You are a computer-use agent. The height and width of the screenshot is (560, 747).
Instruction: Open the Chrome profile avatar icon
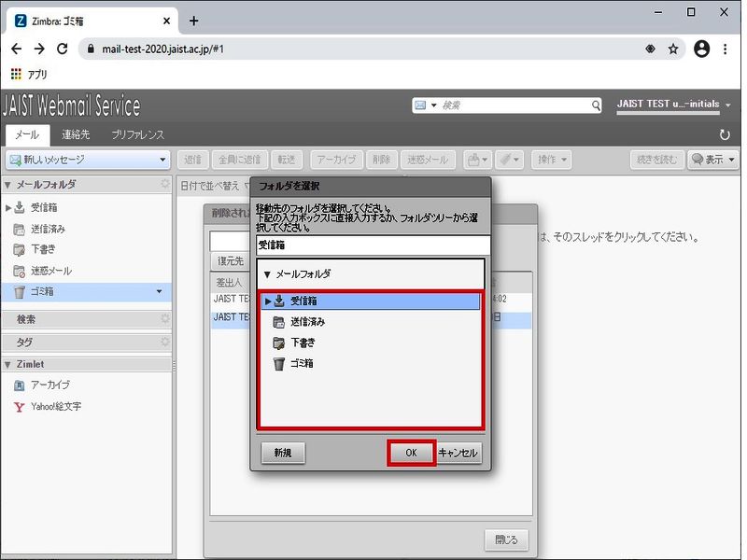pyautogui.click(x=701, y=49)
